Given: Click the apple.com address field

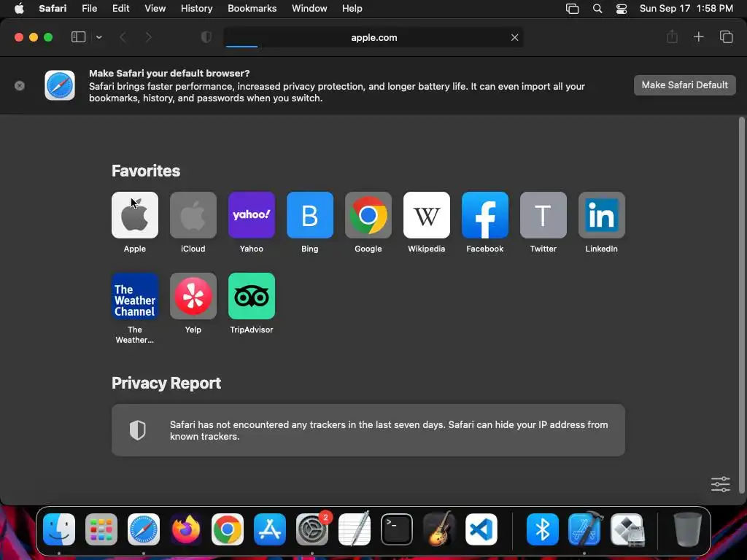Looking at the screenshot, I should (x=373, y=37).
